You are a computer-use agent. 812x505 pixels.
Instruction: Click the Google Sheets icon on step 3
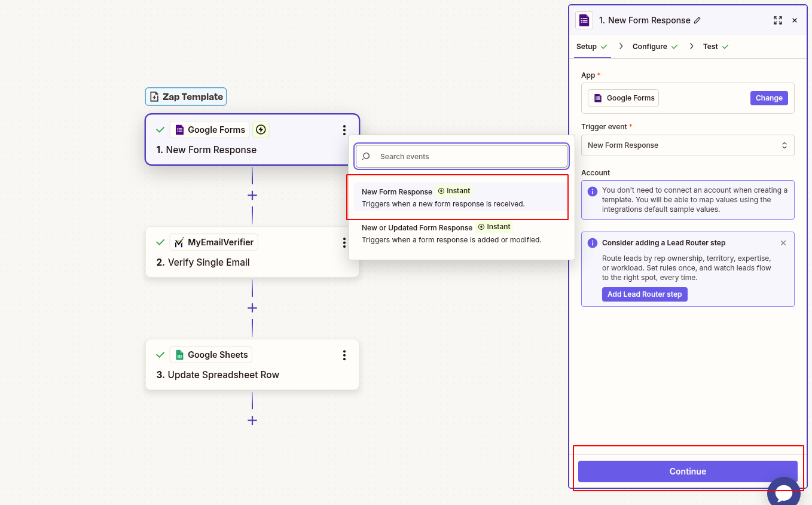pos(178,354)
